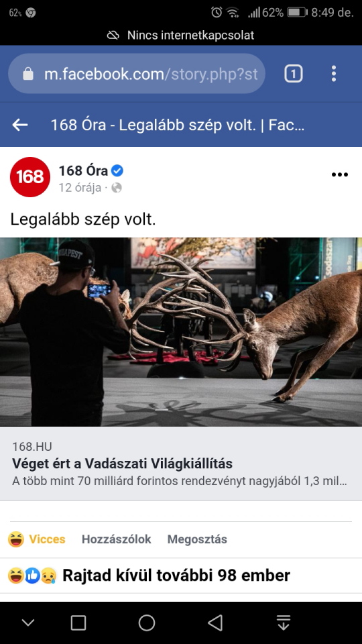
Task: Tap the lock icon in address bar
Action: click(x=28, y=74)
